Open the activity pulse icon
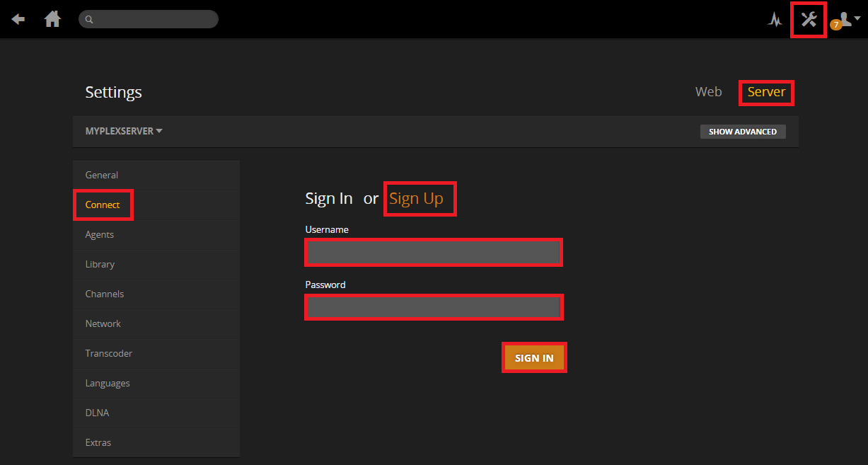The image size is (868, 465). click(775, 20)
